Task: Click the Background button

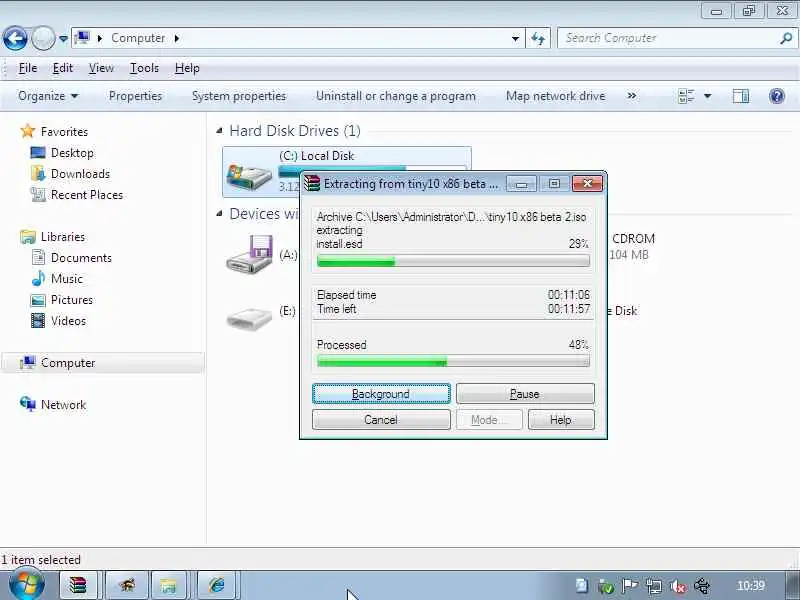Action: click(x=381, y=394)
